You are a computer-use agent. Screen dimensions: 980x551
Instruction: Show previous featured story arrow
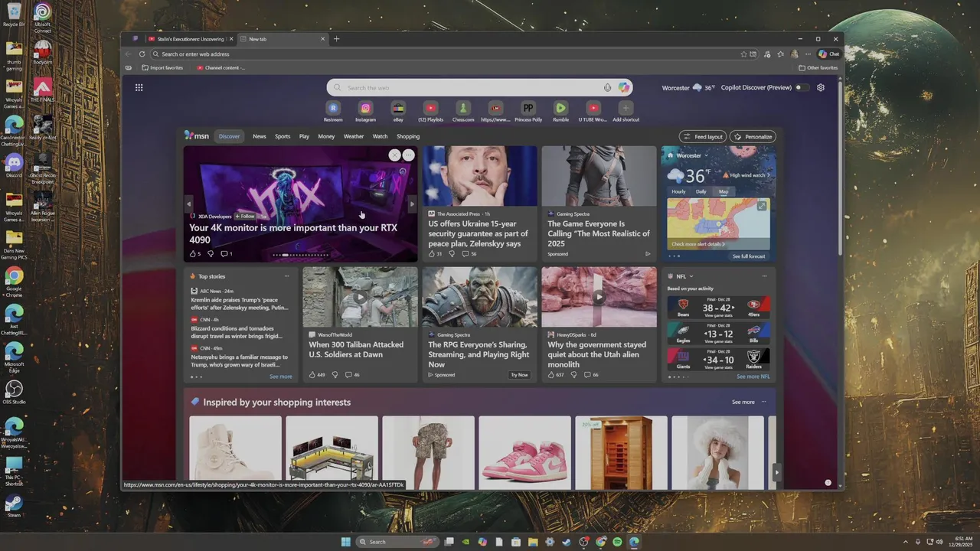tap(189, 204)
